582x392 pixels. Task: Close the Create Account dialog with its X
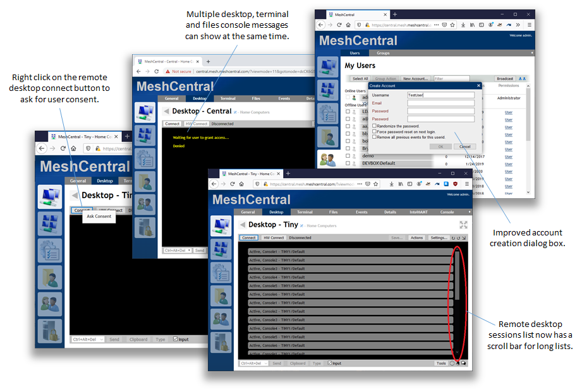click(478, 86)
